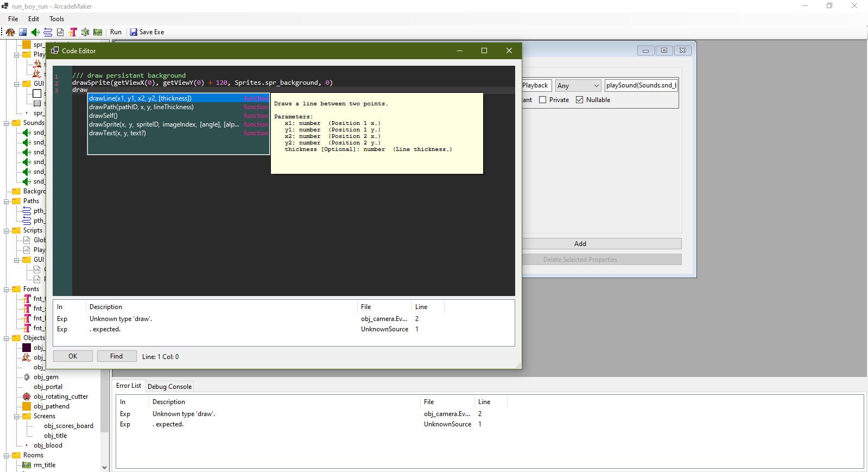Switch to the Debug Console tab

[169, 387]
